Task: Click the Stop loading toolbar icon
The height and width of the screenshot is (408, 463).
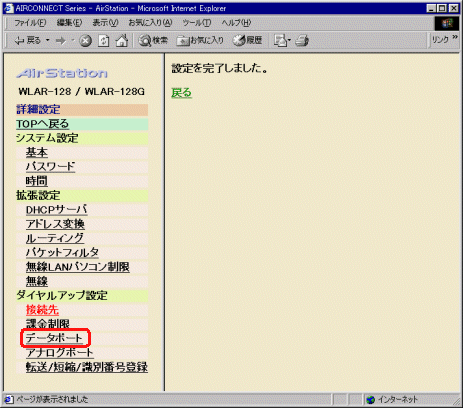Action: coord(85,41)
